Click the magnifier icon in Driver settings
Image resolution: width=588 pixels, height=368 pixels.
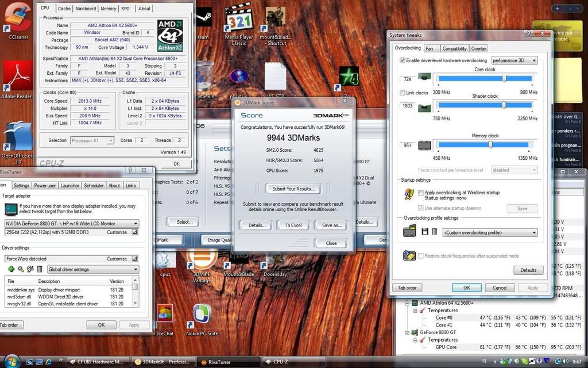click(x=21, y=269)
